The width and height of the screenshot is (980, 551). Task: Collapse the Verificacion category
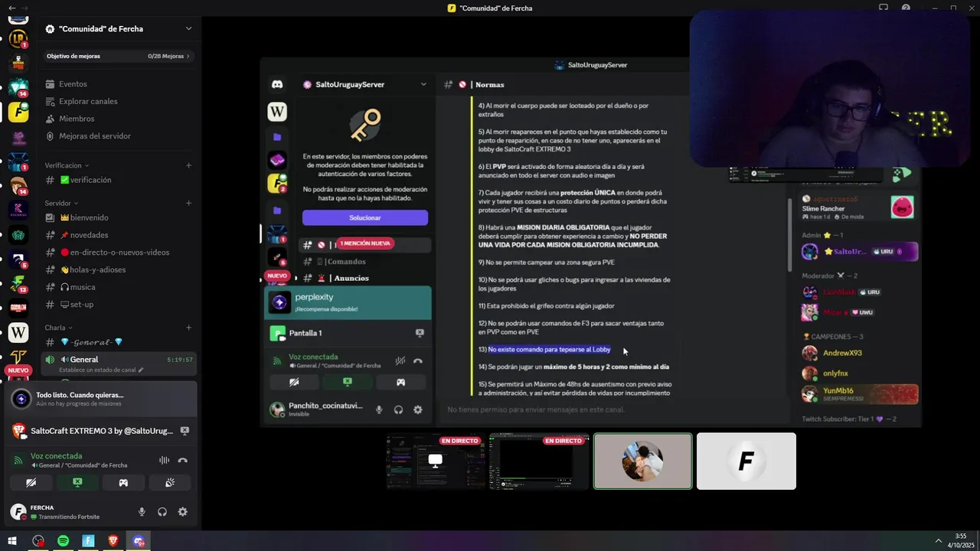tap(67, 165)
